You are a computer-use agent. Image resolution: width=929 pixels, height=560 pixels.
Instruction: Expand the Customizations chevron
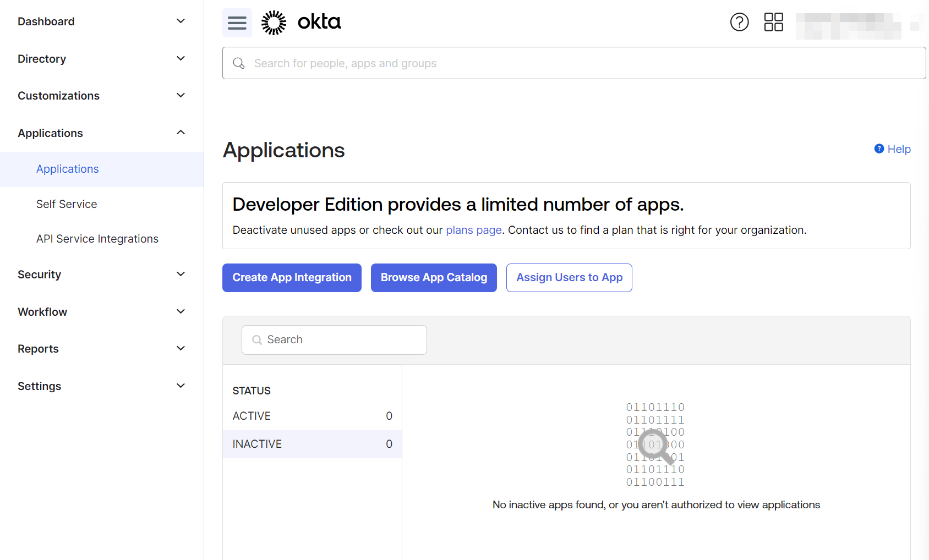[181, 95]
